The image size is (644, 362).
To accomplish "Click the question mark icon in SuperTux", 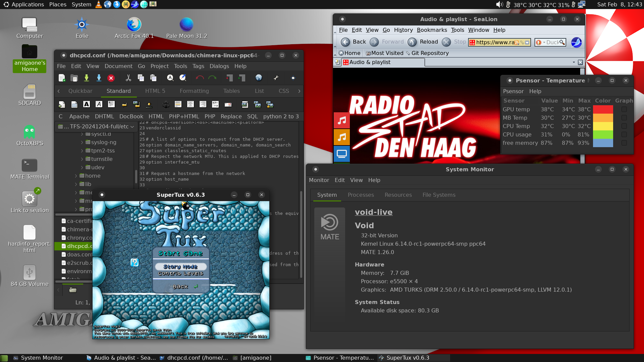I will tap(135, 262).
